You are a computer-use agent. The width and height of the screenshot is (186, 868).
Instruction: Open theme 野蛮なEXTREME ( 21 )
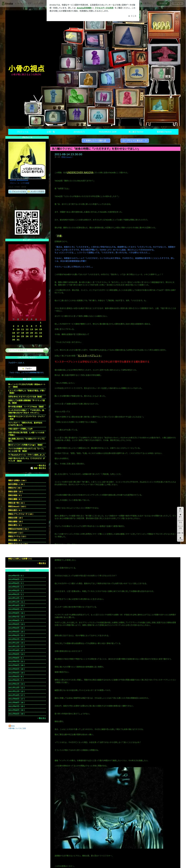[x=19, y=529]
